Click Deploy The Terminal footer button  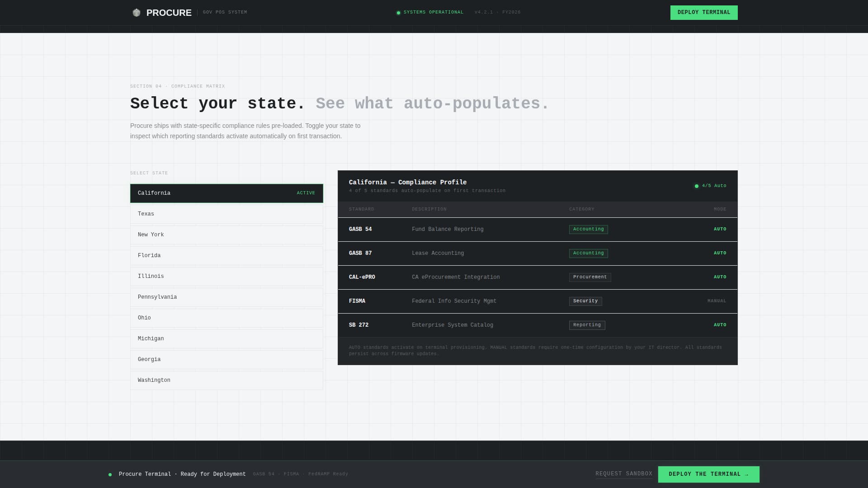coord(708,474)
